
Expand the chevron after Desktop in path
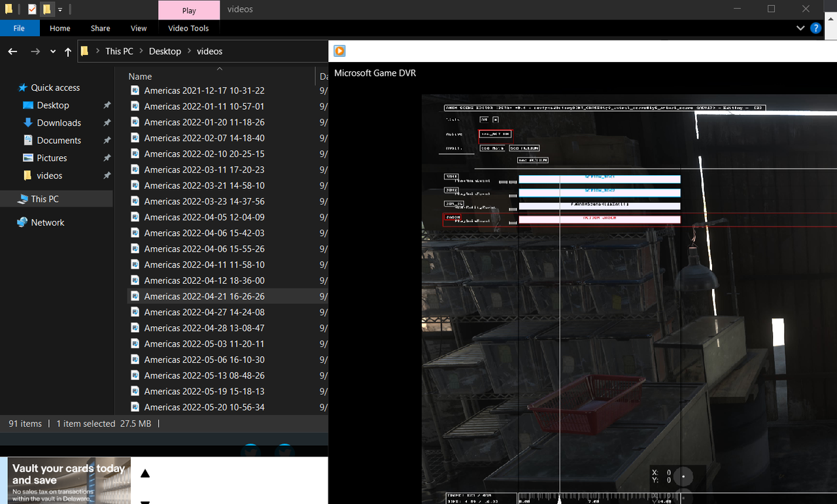click(189, 51)
